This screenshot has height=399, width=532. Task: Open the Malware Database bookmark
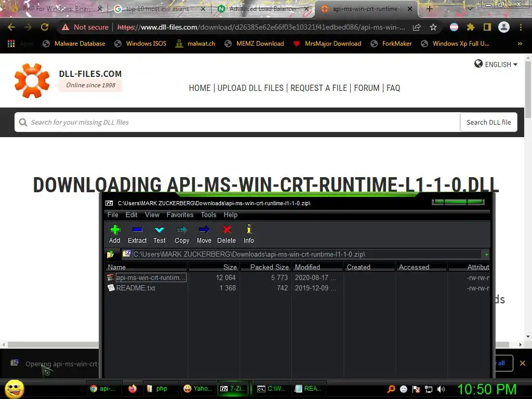pos(74,44)
